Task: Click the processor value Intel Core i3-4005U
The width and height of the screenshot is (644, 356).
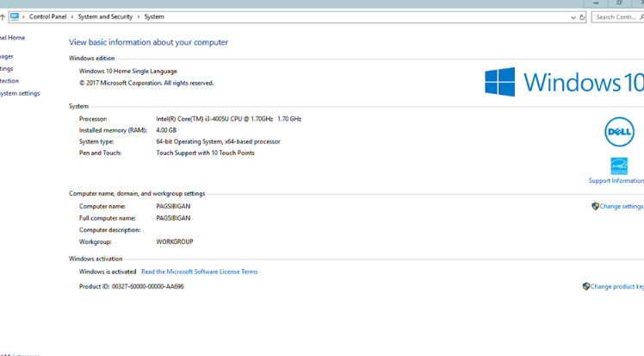Action: [229, 119]
